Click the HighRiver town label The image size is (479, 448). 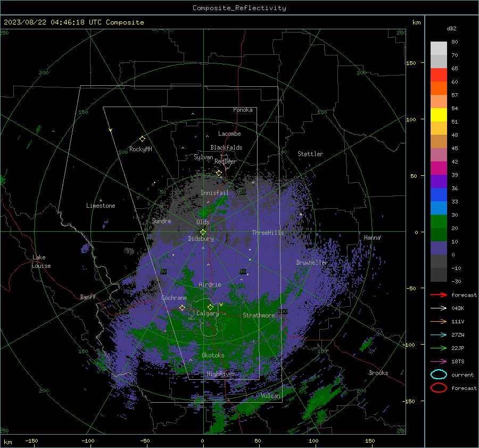point(220,374)
